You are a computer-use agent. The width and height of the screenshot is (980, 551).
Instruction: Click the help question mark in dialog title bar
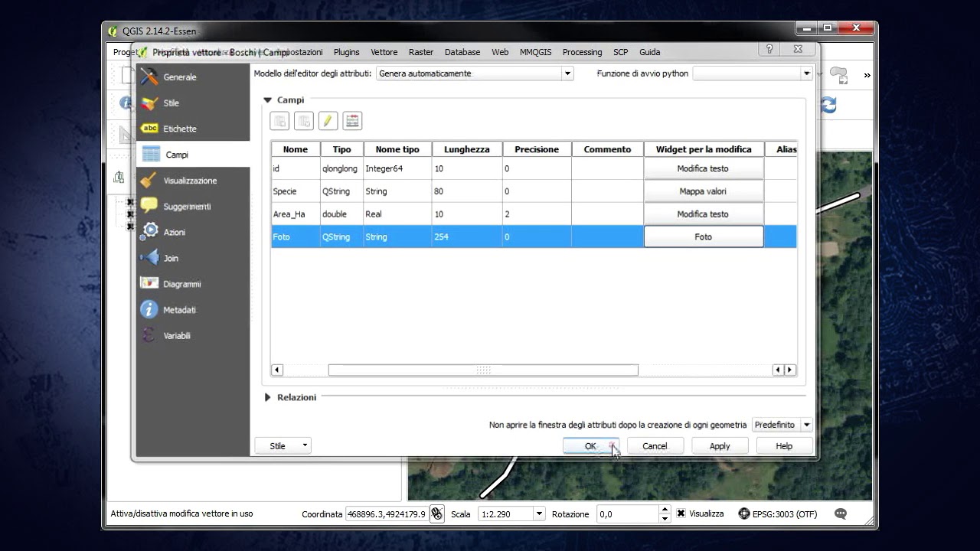pyautogui.click(x=769, y=49)
